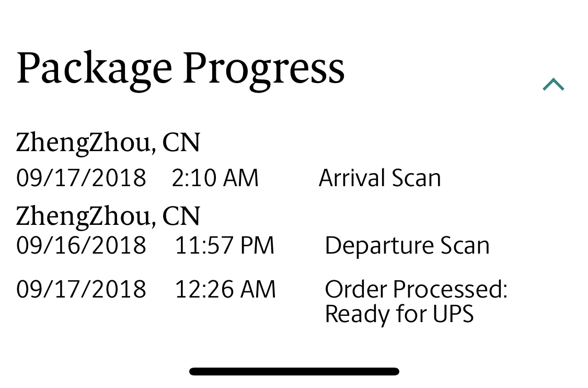588x388 pixels.
Task: Tap the word Progress in the heading
Action: (263, 71)
